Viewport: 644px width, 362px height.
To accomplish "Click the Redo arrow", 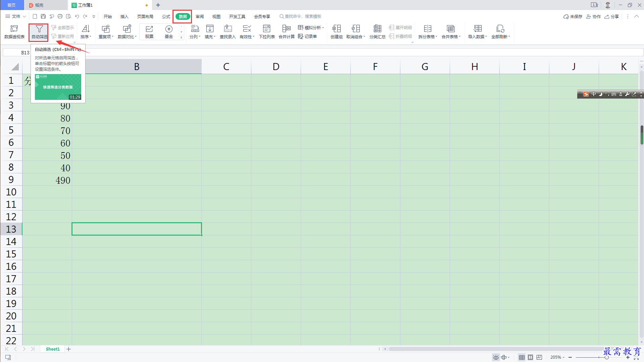I will pyautogui.click(x=85, y=16).
